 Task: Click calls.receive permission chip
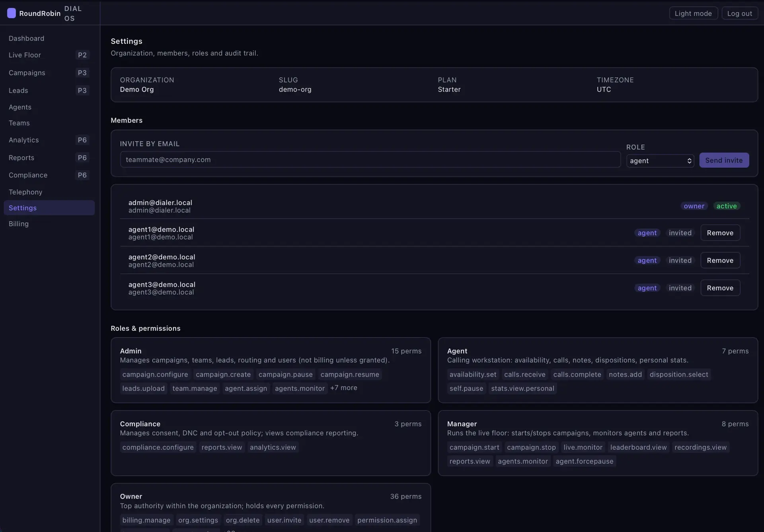pyautogui.click(x=524, y=374)
